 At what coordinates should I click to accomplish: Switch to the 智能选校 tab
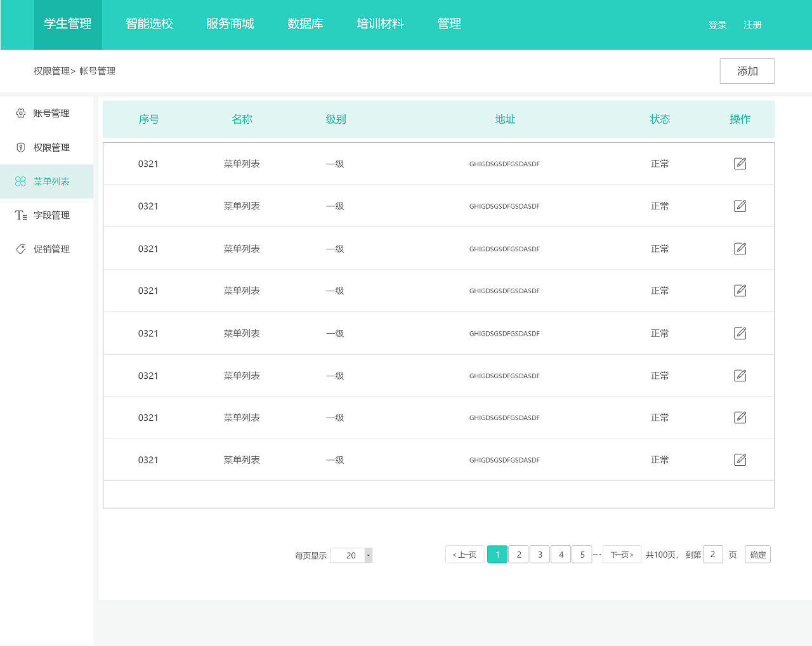click(149, 23)
